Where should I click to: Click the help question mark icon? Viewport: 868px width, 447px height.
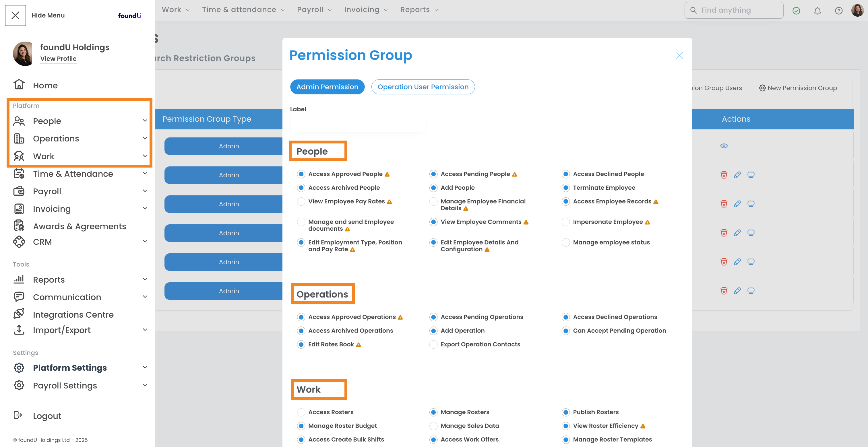pos(838,11)
